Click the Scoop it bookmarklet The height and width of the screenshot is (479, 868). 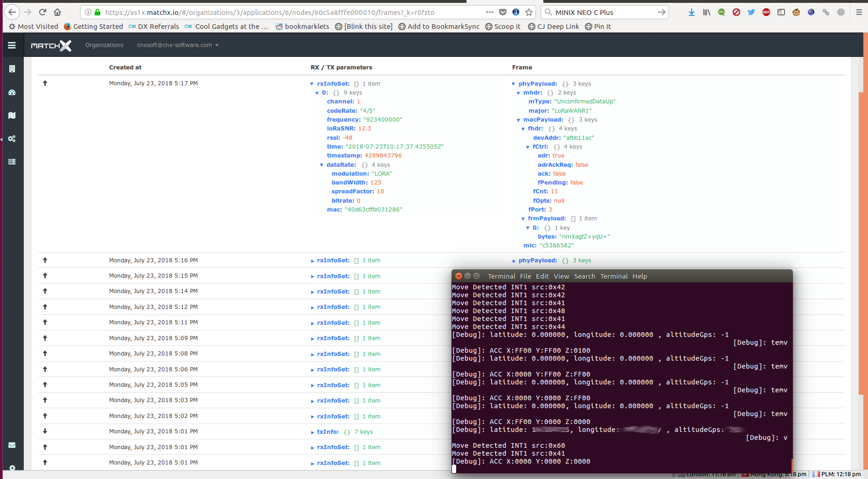503,27
